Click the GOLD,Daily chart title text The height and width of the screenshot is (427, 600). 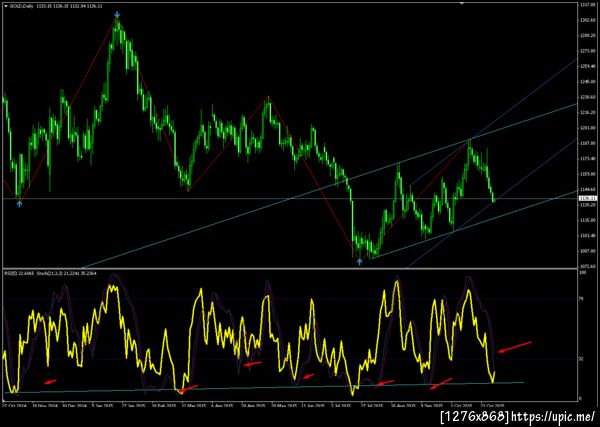[x=19, y=7]
